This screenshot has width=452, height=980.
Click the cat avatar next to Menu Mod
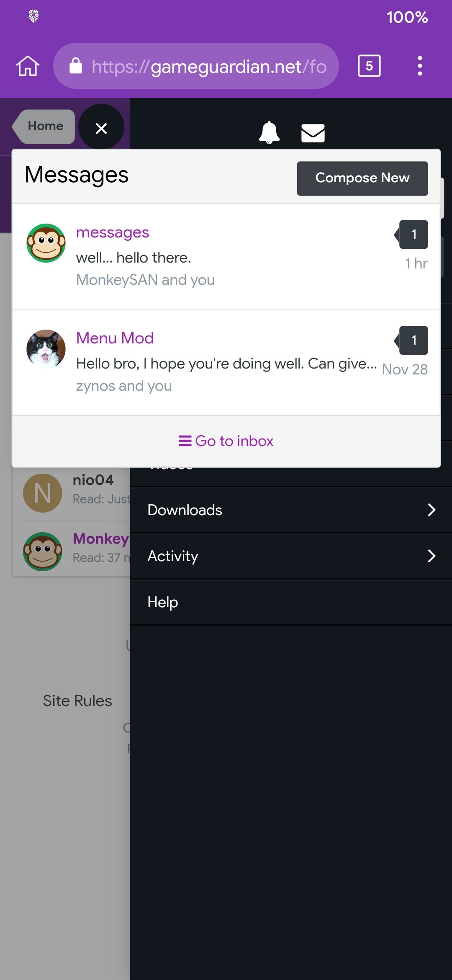click(x=46, y=349)
